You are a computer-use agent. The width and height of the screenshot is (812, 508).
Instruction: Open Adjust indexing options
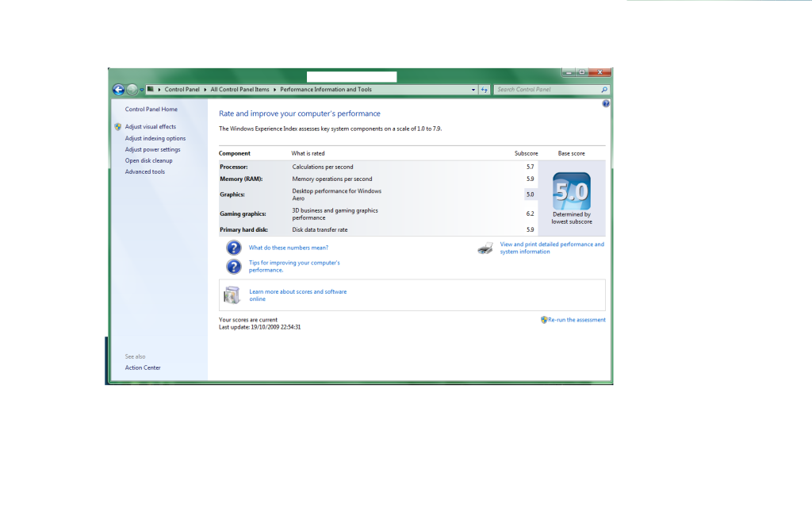click(155, 138)
